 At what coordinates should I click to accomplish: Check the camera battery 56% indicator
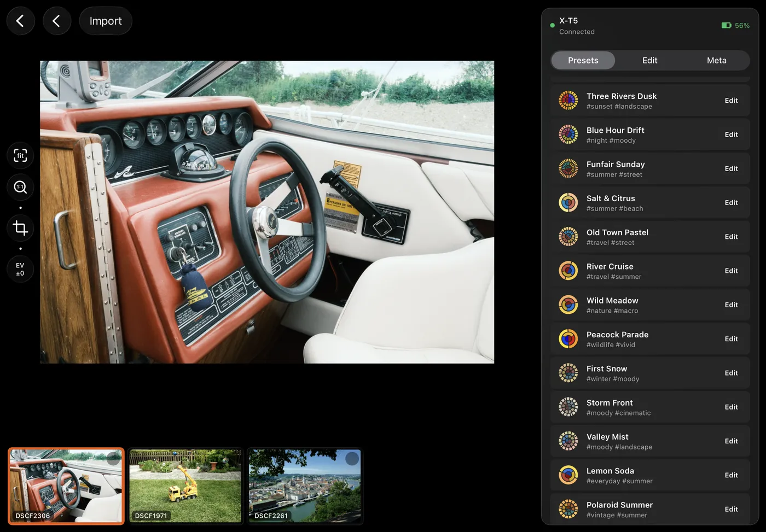735,26
